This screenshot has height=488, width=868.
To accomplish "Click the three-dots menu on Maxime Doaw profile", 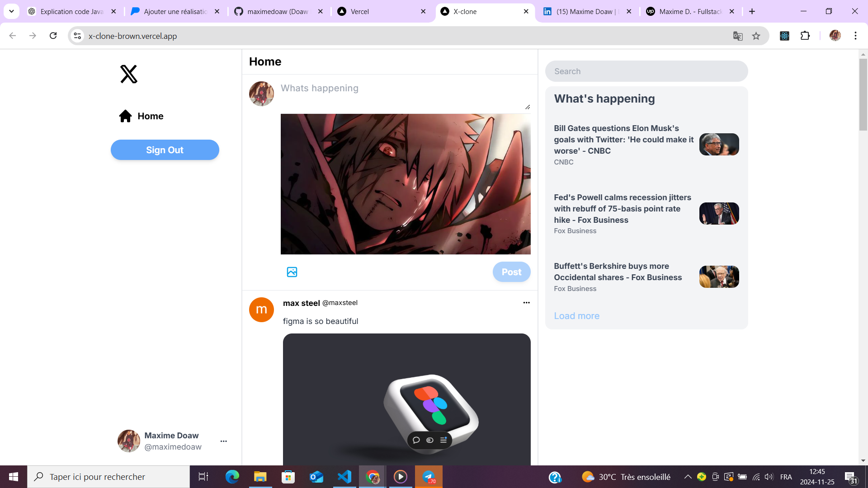I will [x=224, y=441].
